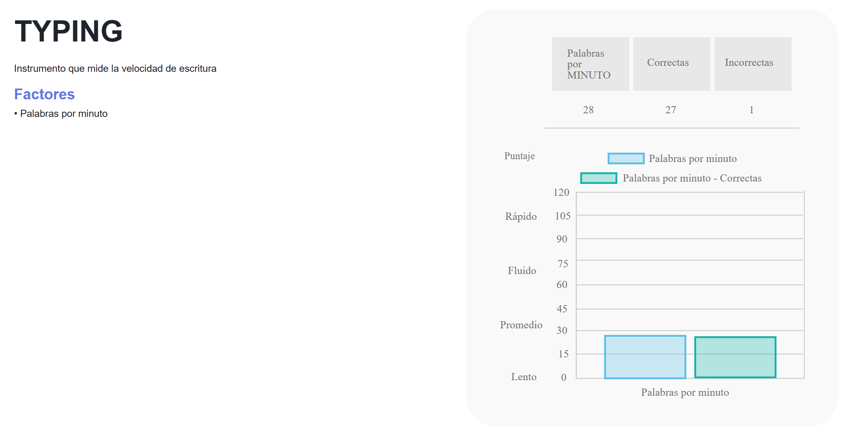Viewport: 868px width, 440px height.
Task: Click the 'Lento' speed level label
Action: [x=523, y=377]
